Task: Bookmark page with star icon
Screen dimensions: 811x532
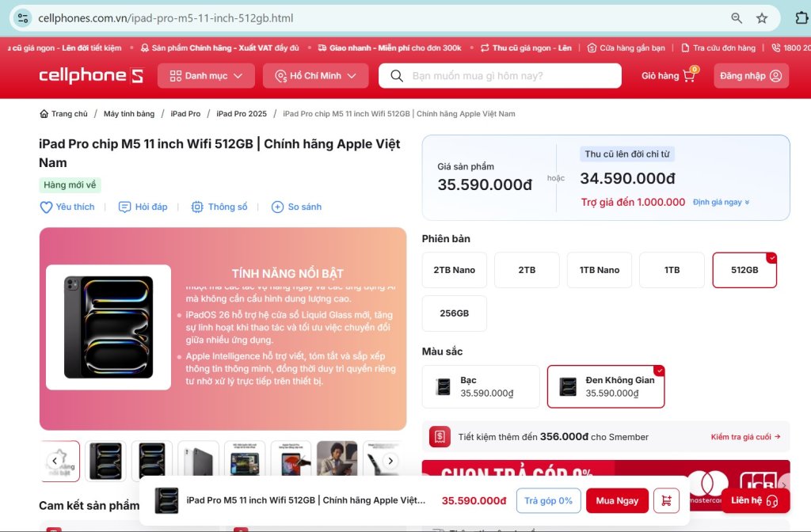Action: [x=762, y=19]
